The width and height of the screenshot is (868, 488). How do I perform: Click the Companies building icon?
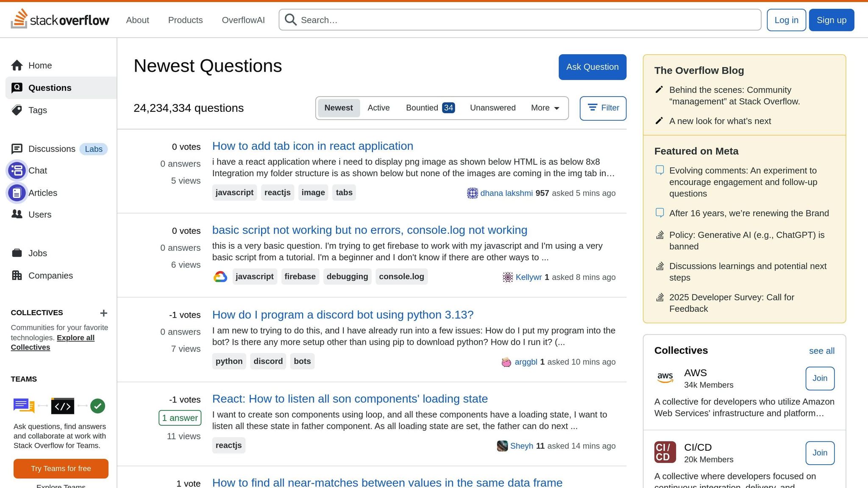pyautogui.click(x=17, y=275)
